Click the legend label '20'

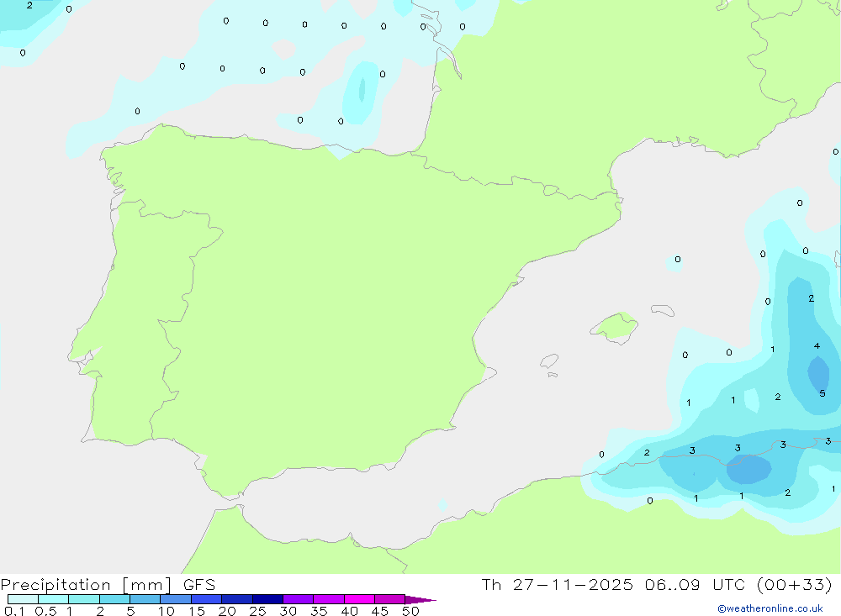click(x=227, y=611)
